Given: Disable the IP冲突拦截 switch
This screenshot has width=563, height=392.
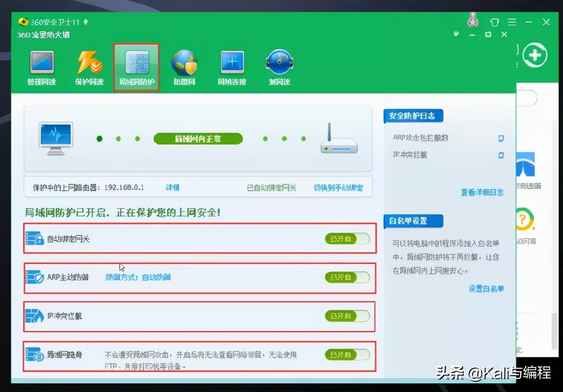Looking at the screenshot, I should pyautogui.click(x=347, y=316).
